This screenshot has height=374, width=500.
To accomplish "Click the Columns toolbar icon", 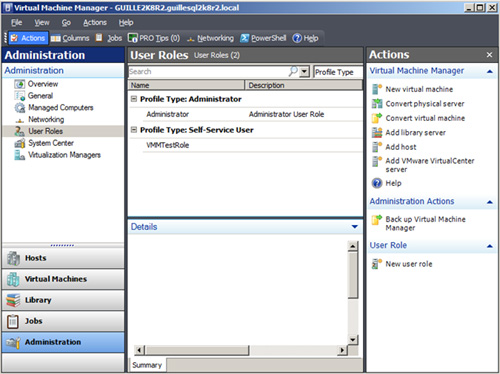I will (x=55, y=38).
